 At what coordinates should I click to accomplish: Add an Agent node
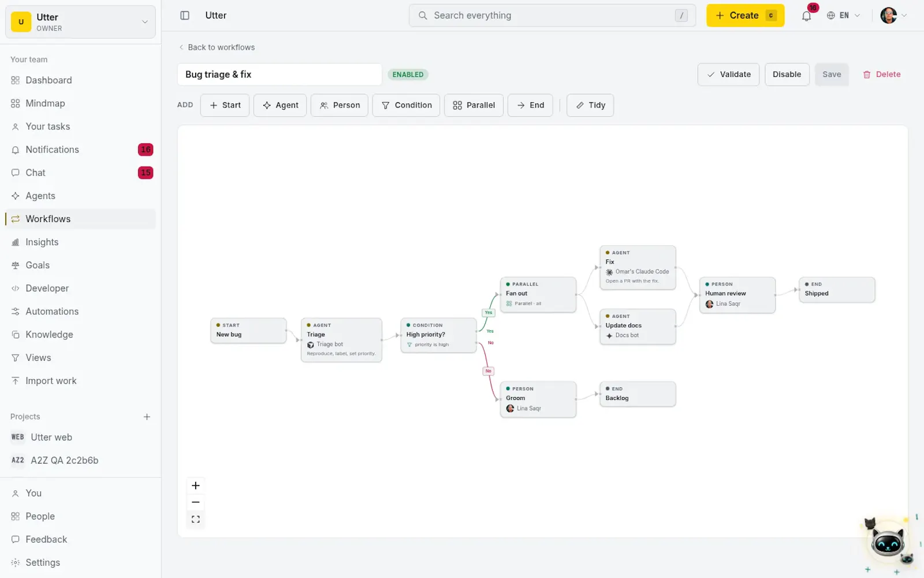tap(280, 105)
